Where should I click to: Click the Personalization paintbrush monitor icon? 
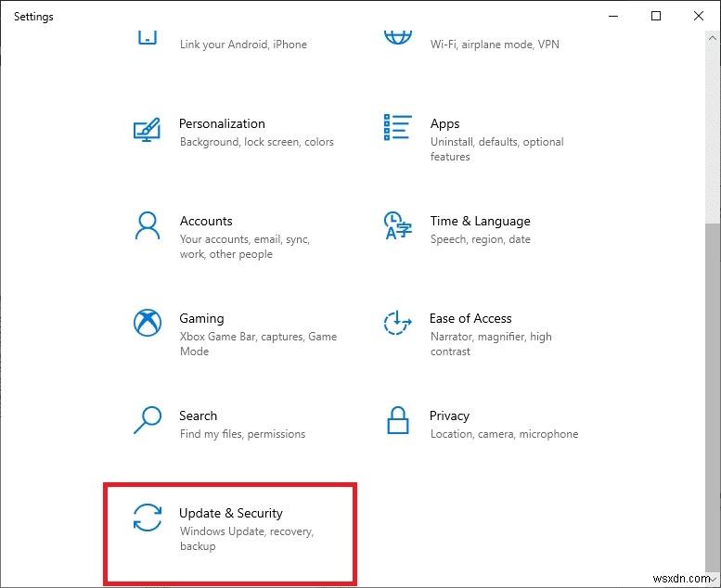point(148,129)
